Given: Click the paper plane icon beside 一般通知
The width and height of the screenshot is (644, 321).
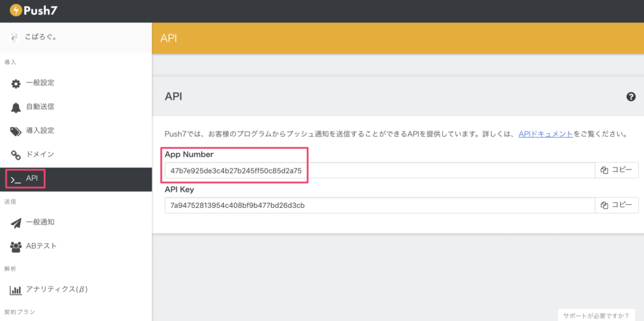Looking at the screenshot, I should pos(16,223).
